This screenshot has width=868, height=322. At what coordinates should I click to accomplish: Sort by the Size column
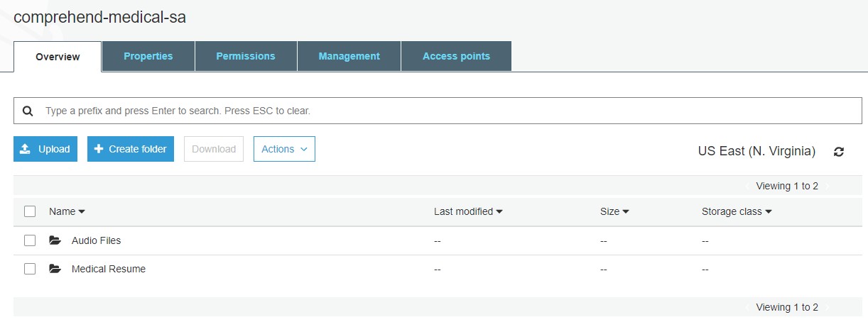click(x=614, y=211)
